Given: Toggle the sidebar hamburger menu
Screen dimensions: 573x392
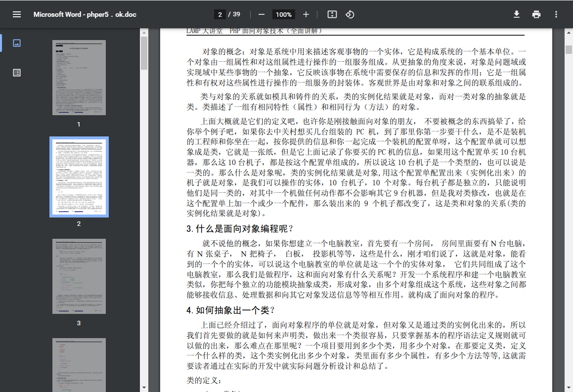Looking at the screenshot, I should [x=17, y=15].
